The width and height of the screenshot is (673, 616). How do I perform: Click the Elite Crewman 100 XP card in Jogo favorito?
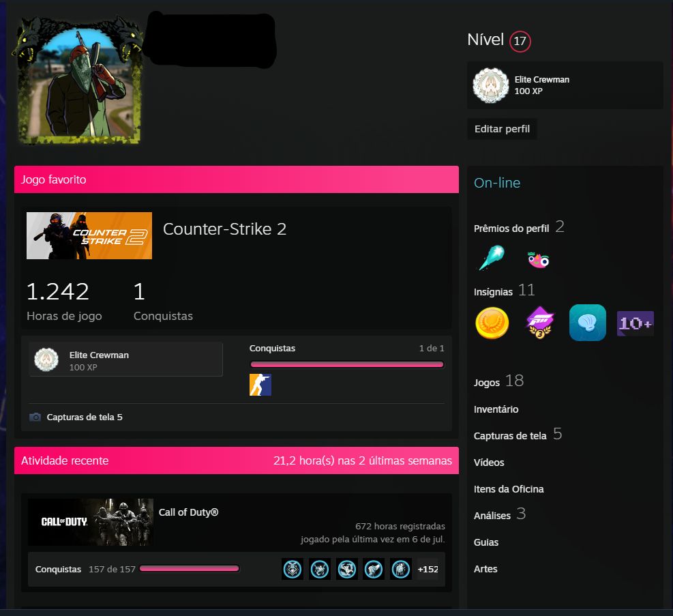(x=125, y=360)
